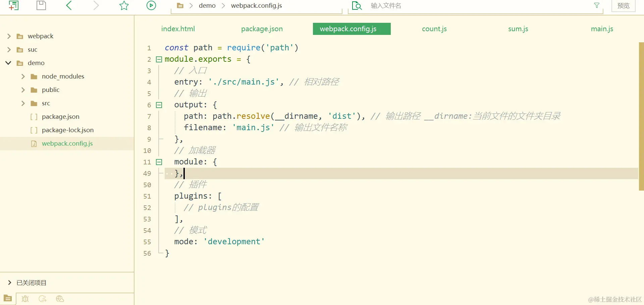Click the node_modules folder icon

click(x=34, y=77)
